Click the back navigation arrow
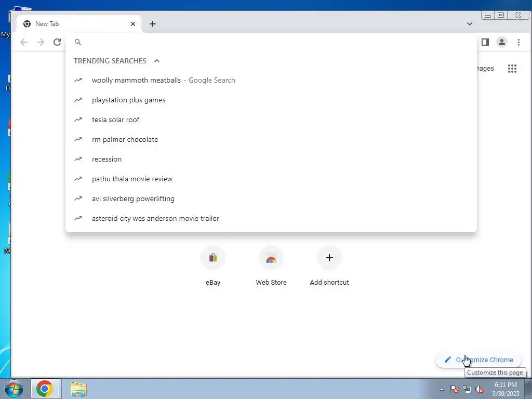Viewport: 532px width, 399px height. click(x=24, y=42)
